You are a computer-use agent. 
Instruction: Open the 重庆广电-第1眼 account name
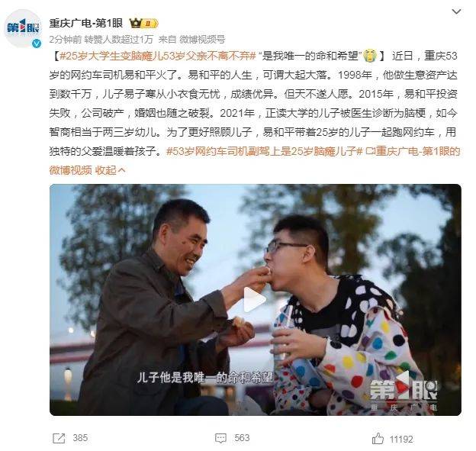86,23
